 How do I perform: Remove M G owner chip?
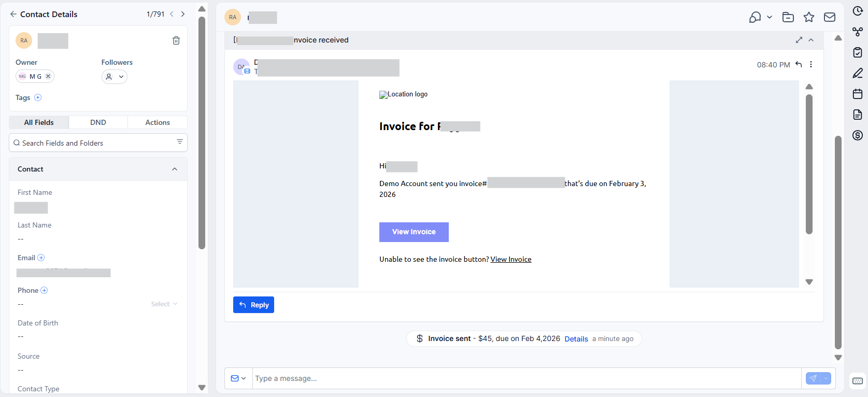48,76
